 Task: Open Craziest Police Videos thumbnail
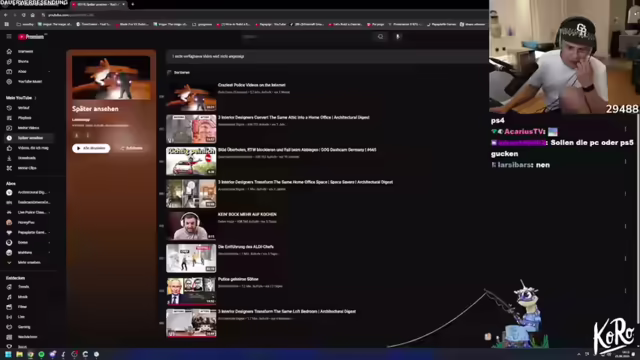point(191,97)
